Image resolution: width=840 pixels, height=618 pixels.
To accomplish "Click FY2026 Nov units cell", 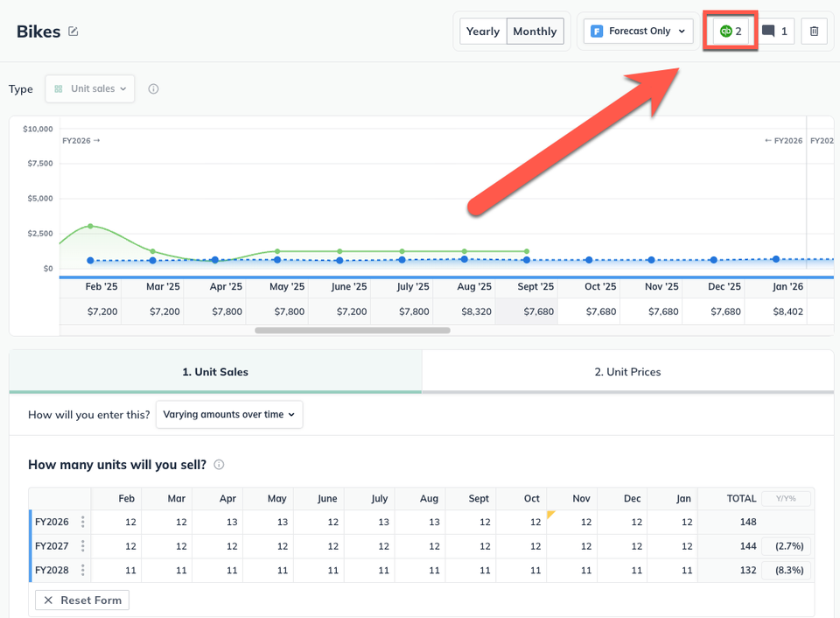I will click(x=571, y=522).
